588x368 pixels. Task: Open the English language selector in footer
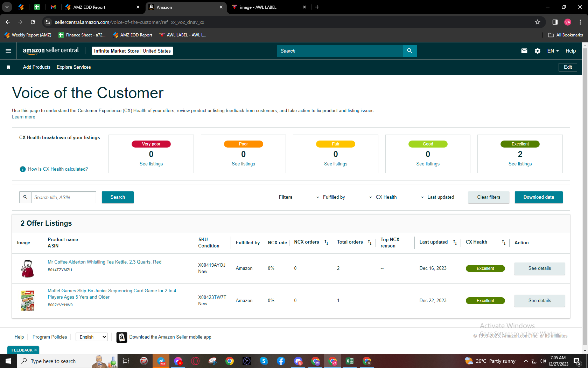(92, 337)
